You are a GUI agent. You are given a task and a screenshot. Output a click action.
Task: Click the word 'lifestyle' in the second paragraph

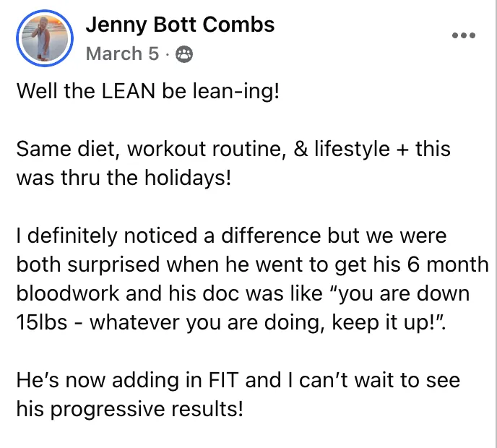(x=352, y=149)
